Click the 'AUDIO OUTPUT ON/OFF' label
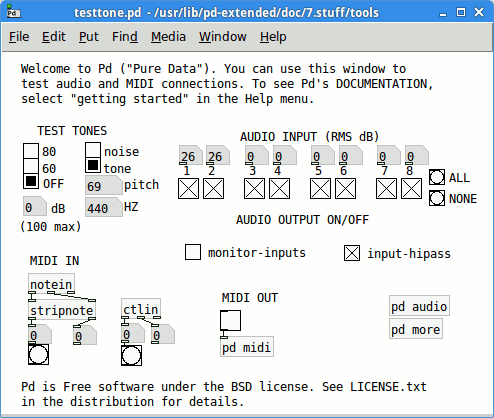Viewport: 494px width, 418px height. coord(303,220)
